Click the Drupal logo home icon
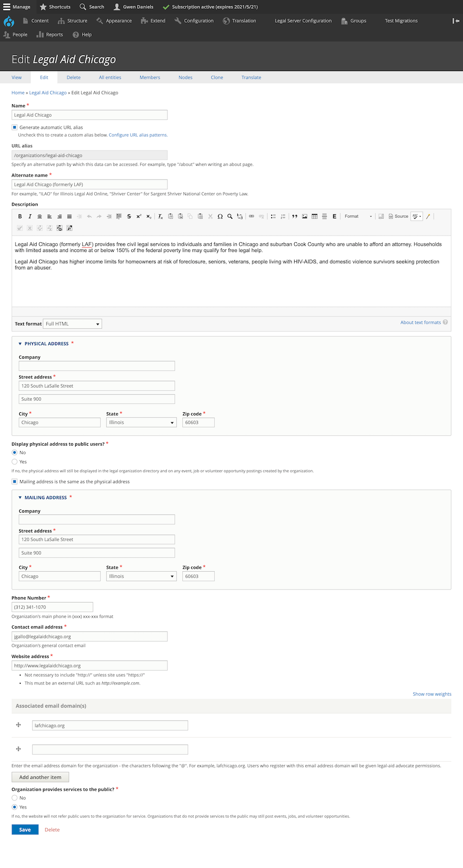 coord(9,21)
